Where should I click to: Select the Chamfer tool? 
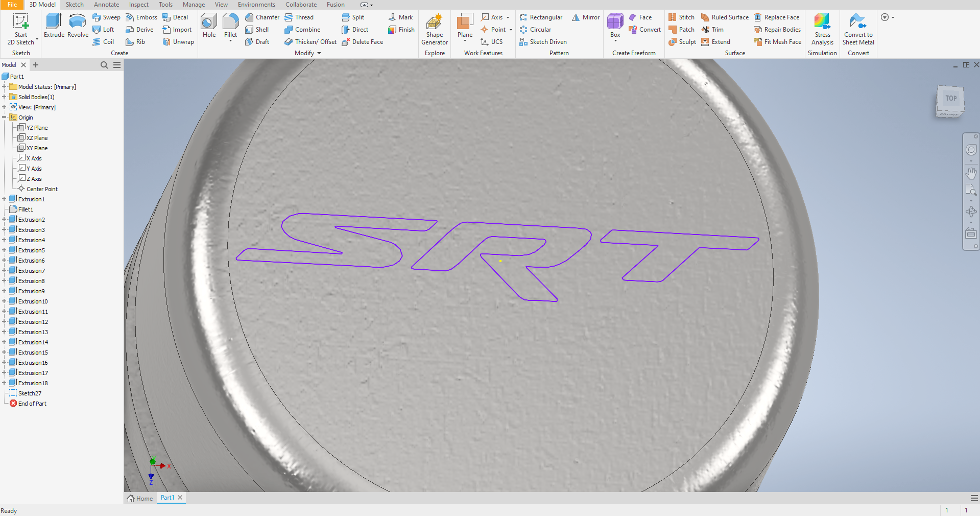(262, 17)
